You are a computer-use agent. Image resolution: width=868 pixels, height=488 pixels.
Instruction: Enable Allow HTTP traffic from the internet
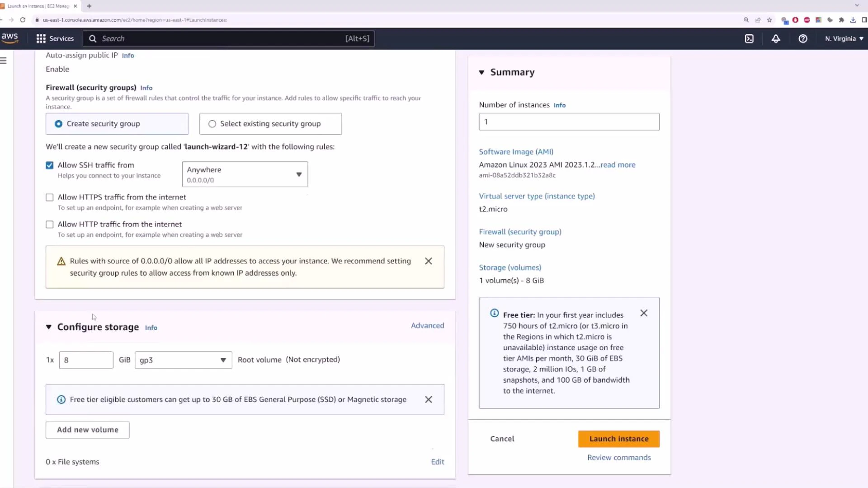(50, 224)
